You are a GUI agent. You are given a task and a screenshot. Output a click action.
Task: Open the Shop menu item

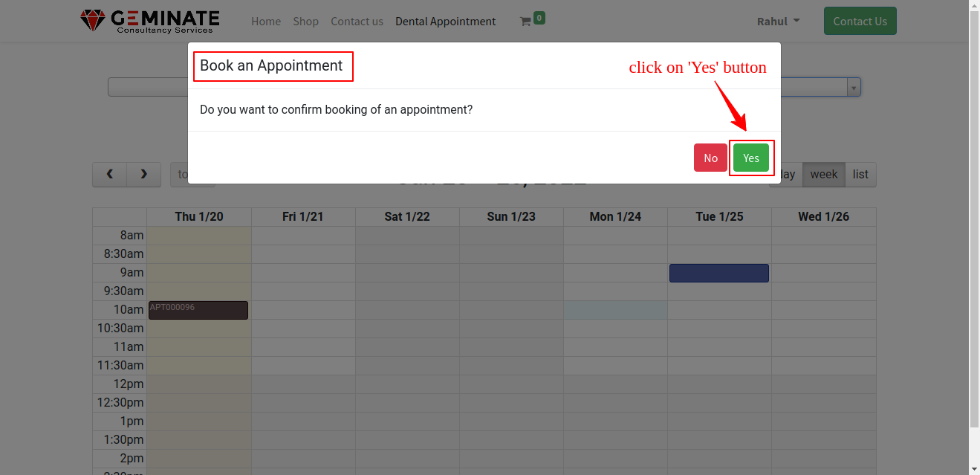coord(305,22)
